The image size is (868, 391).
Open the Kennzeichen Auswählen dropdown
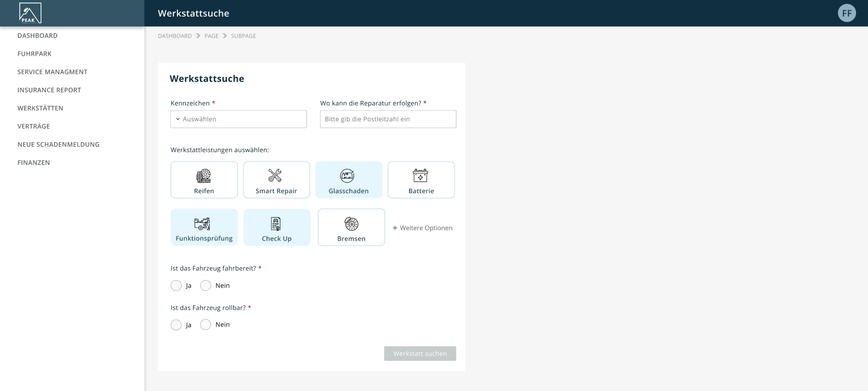tap(238, 119)
